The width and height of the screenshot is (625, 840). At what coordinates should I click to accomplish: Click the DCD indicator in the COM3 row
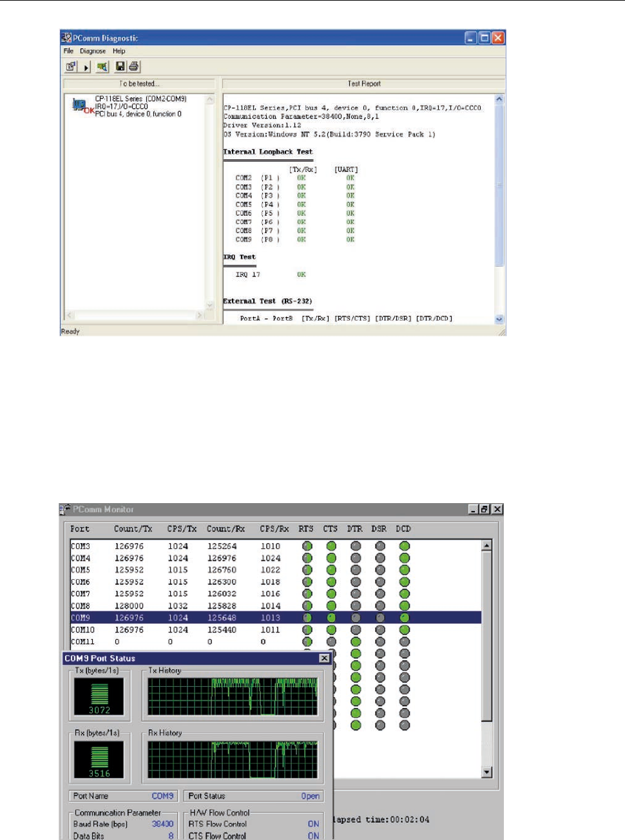pos(405,546)
